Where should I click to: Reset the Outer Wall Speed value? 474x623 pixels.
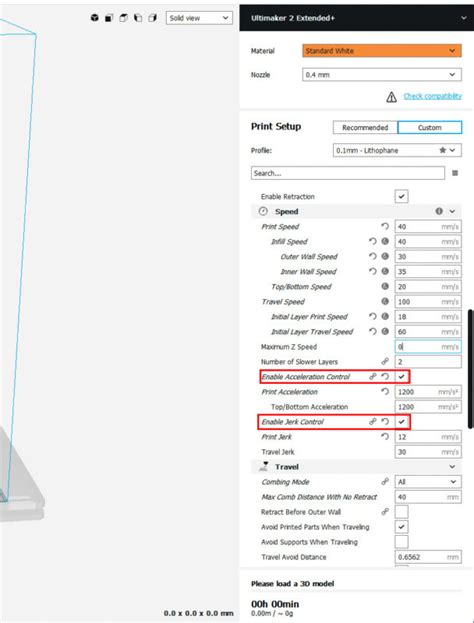(373, 256)
